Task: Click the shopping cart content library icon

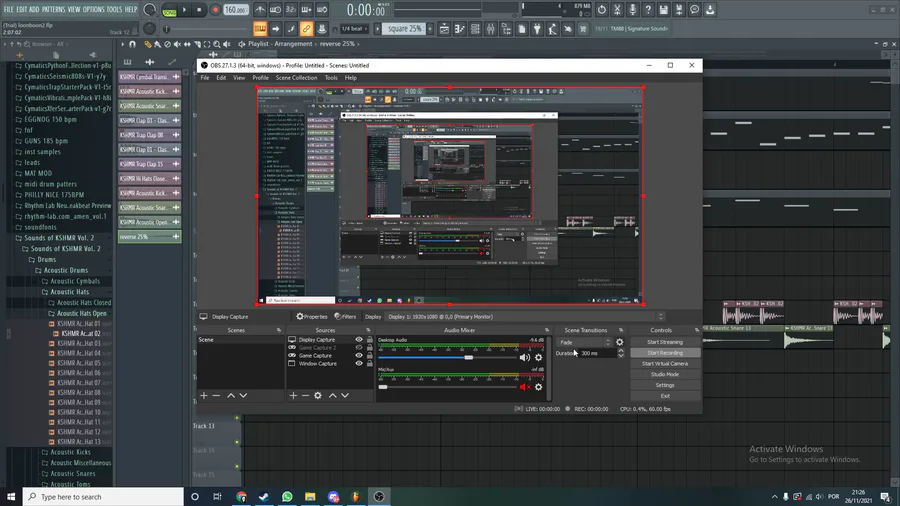Action: (583, 29)
